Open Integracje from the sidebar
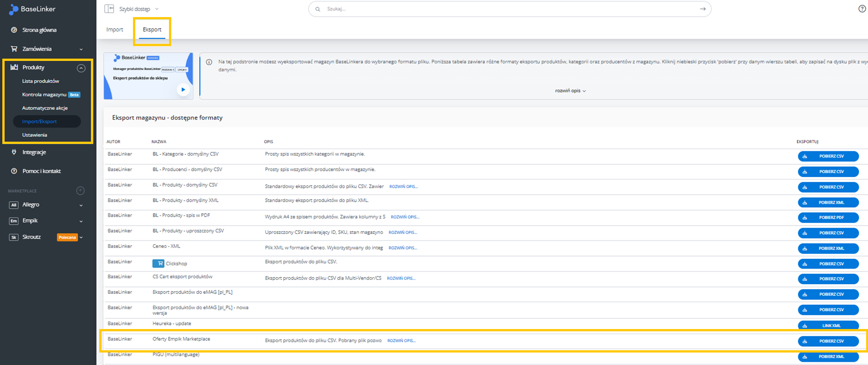868x365 pixels. point(34,152)
